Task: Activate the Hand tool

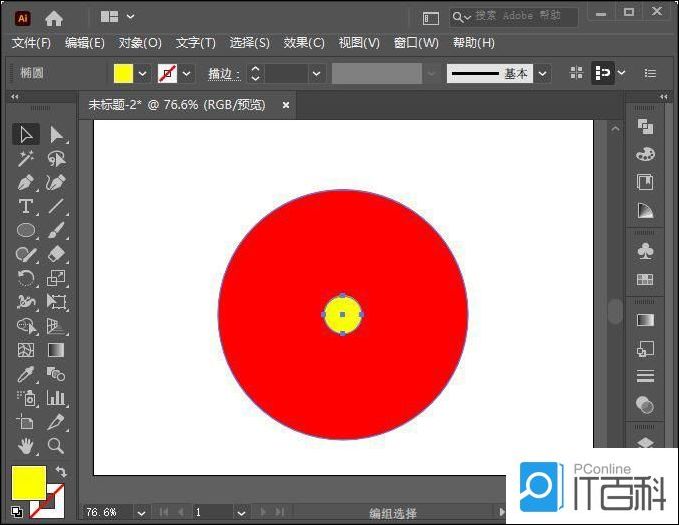Action: (26, 446)
